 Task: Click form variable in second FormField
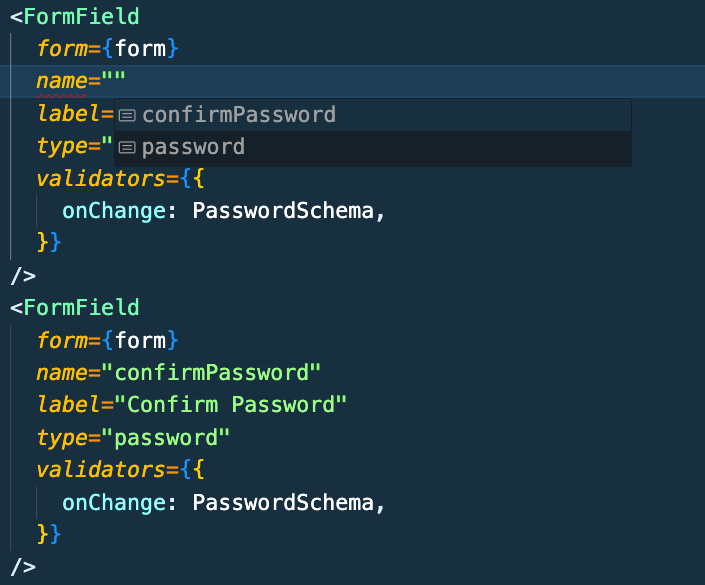[x=140, y=340]
